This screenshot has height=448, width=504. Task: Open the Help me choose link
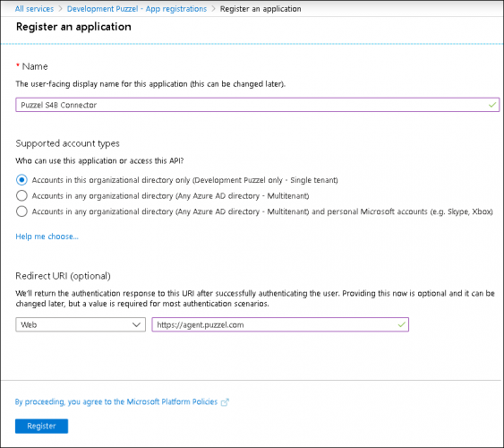coord(47,237)
